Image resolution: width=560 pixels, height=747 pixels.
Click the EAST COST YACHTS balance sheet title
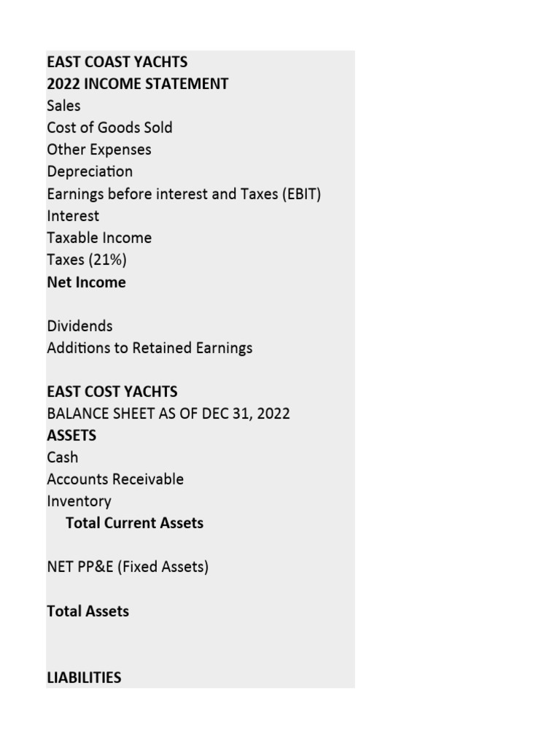(112, 392)
